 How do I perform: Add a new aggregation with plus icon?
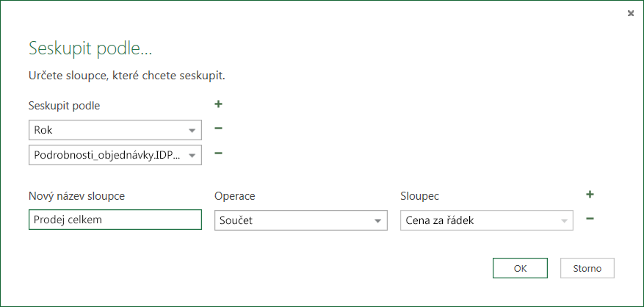(590, 195)
